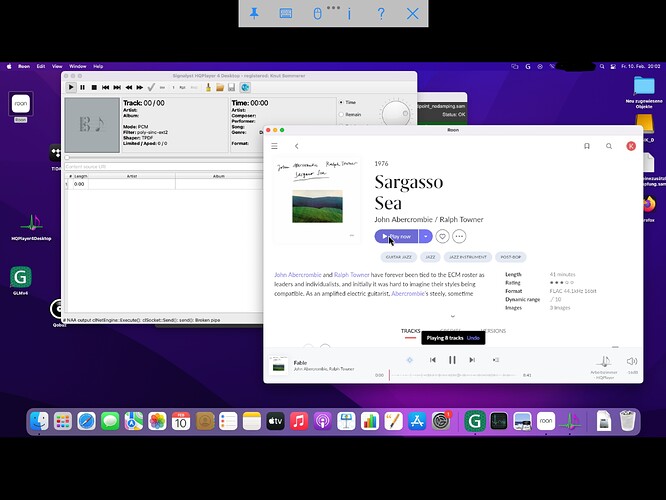
Task: Click the Pause button in HQPlayer toolbar
Action: (82, 88)
